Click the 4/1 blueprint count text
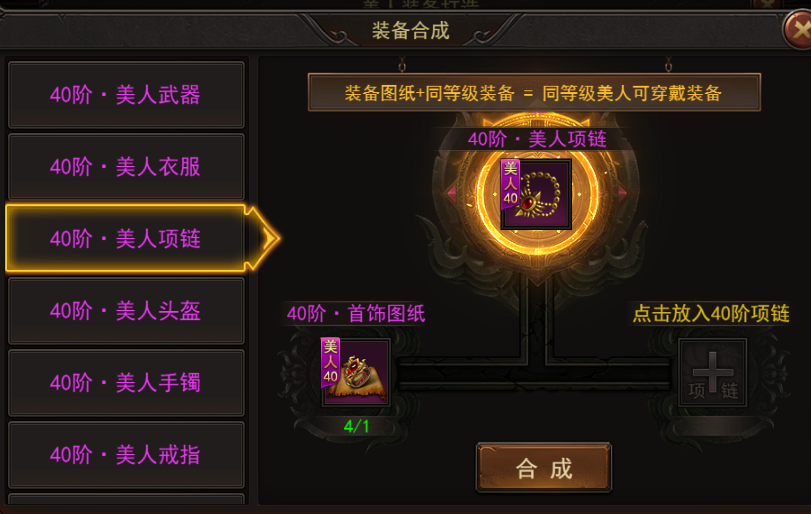Viewport: 811px width, 514px height. tap(356, 427)
